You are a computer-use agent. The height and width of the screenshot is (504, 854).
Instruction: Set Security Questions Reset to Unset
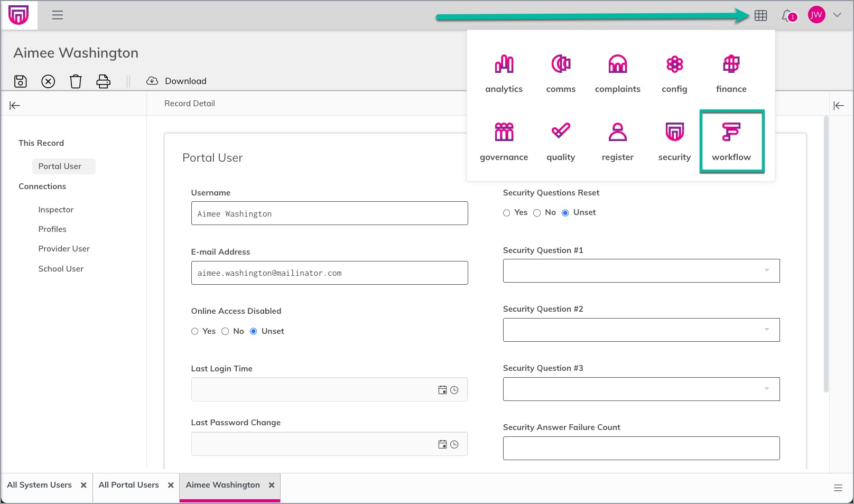coord(565,213)
